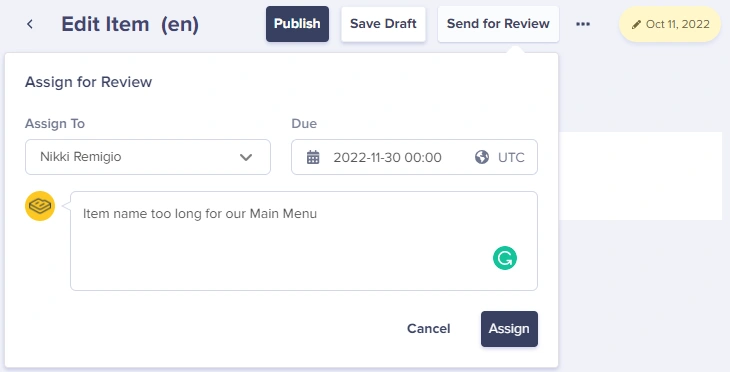Go back with the left chevron arrow
Viewport: 730px width, 372px height.
click(30, 24)
